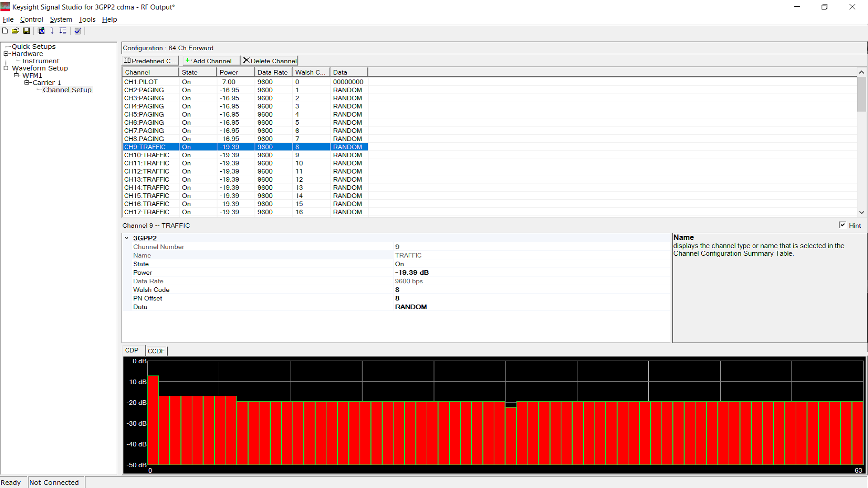868x488 pixels.
Task: Click the lowered red CDP bar near center
Action: (x=511, y=434)
